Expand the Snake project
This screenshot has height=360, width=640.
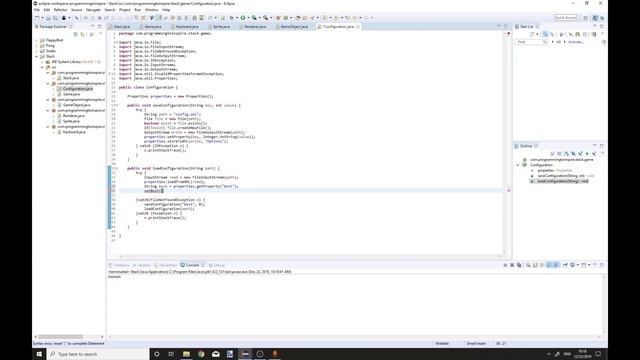pyautogui.click(x=37, y=51)
